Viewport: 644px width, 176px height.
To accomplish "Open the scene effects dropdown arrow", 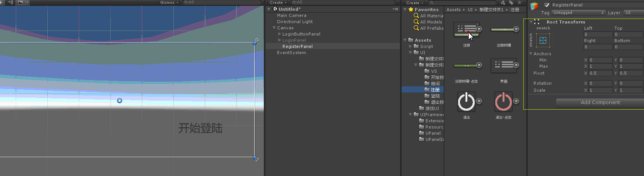I will pos(27,2).
